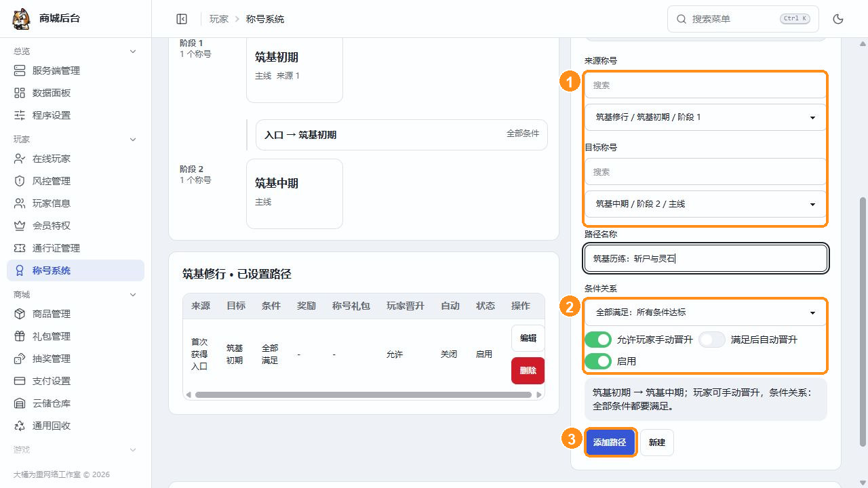Click the page vertical scrollbar thumb
The image size is (868, 488).
pos(863,322)
